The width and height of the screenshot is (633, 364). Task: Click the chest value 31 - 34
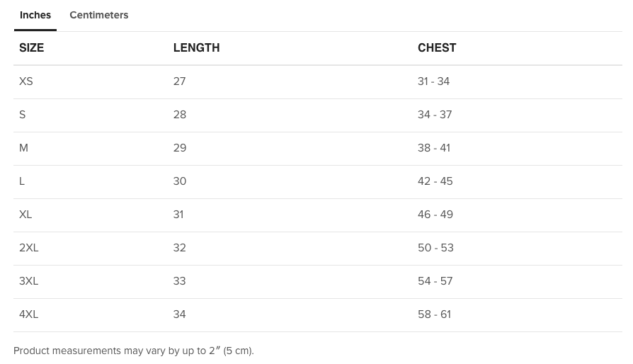(x=433, y=81)
